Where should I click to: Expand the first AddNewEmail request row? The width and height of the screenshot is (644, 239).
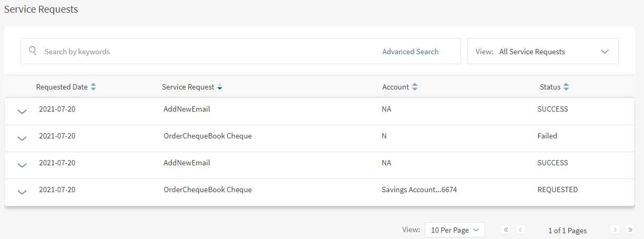pyautogui.click(x=22, y=111)
